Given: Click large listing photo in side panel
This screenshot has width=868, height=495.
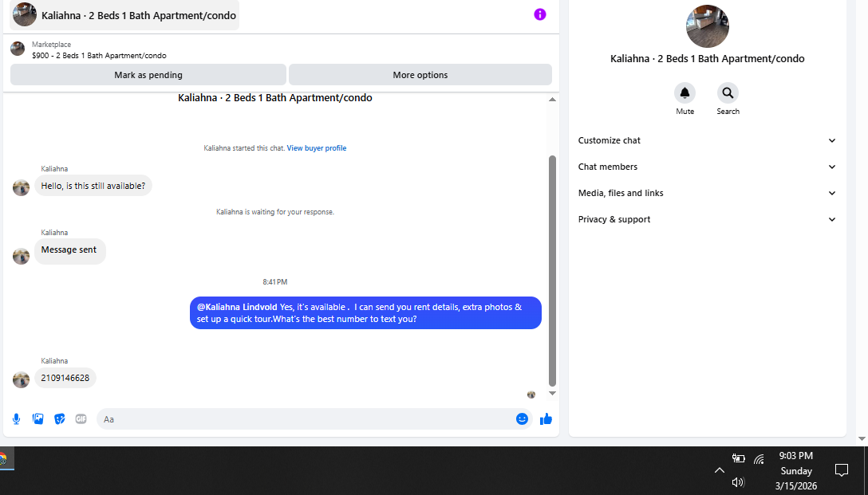Looking at the screenshot, I should tap(708, 26).
